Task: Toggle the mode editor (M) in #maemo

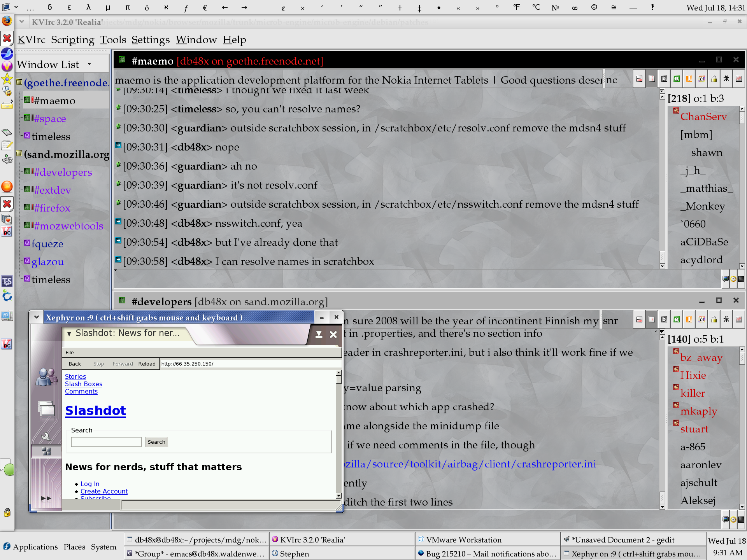Action: (701, 79)
